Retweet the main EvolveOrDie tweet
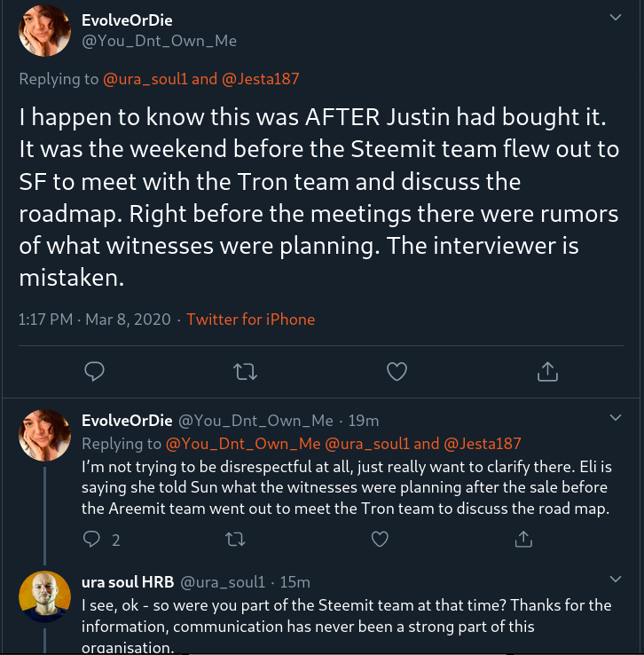 pyautogui.click(x=244, y=371)
